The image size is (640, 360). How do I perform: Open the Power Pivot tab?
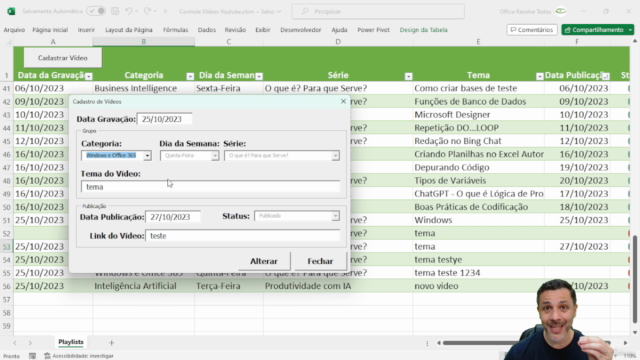[x=373, y=30]
